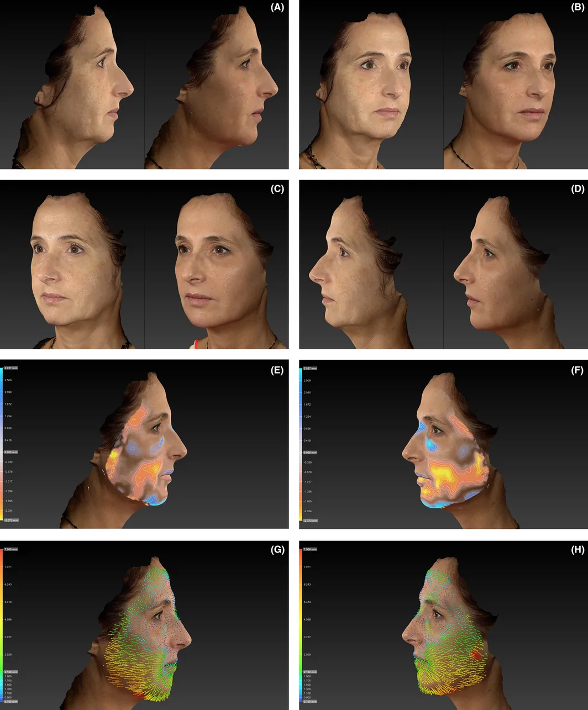Screen dimensions: 588x710
Task: Click the -2.034 scale value in panel E
Action: [9, 511]
